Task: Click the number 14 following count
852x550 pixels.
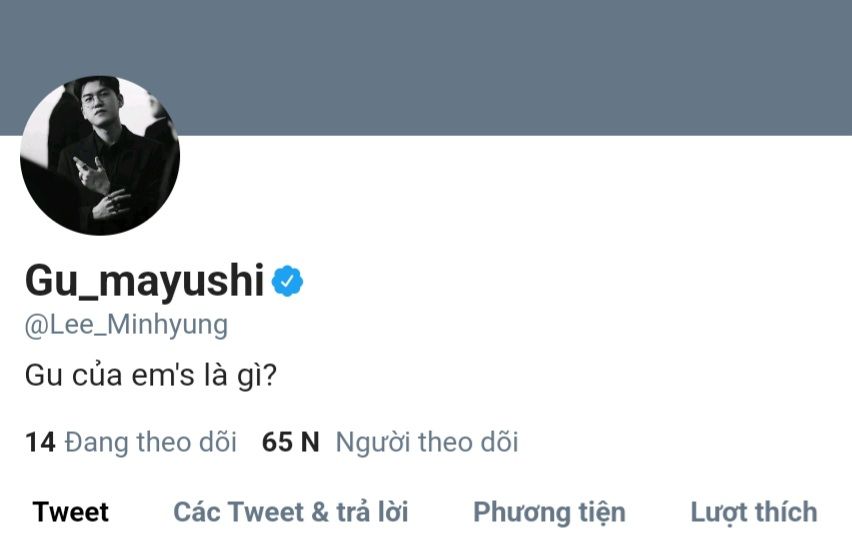Action: 40,442
